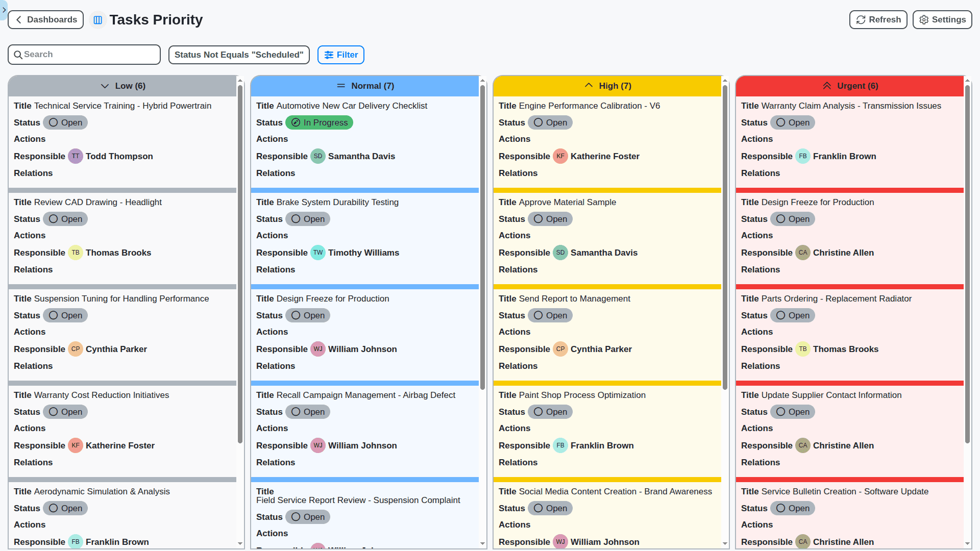The width and height of the screenshot is (980, 551).
Task: Click the Urgent double-chevron priority icon
Action: click(x=827, y=85)
